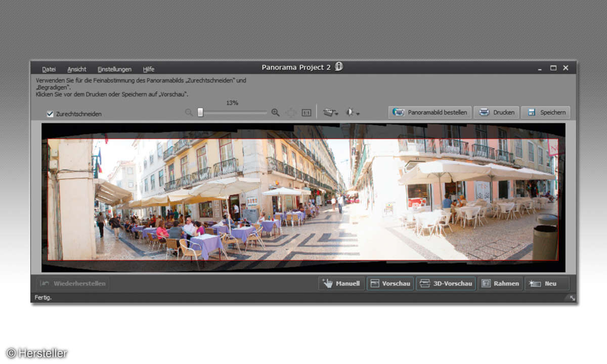
Task: Open the Einstellungen menu
Action: pyautogui.click(x=114, y=69)
